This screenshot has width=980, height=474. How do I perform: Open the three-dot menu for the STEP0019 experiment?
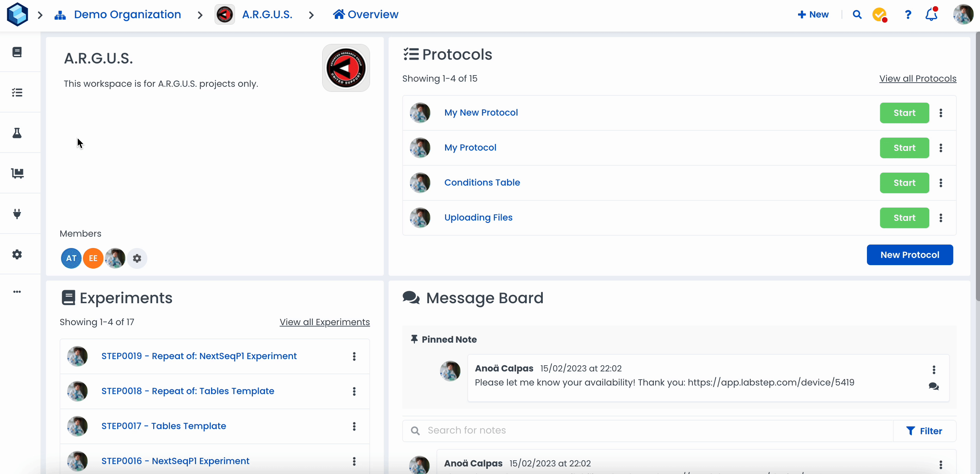click(354, 356)
